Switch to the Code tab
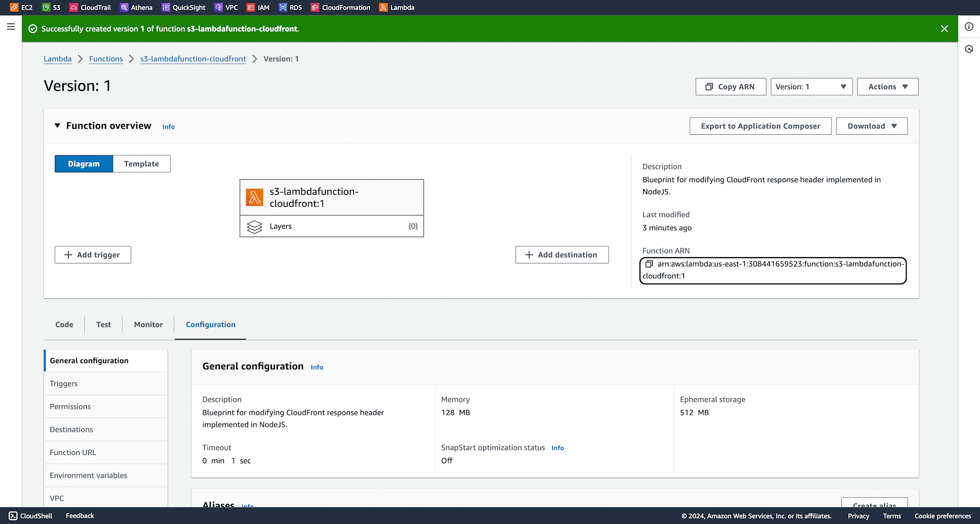This screenshot has width=980, height=524. click(x=64, y=324)
